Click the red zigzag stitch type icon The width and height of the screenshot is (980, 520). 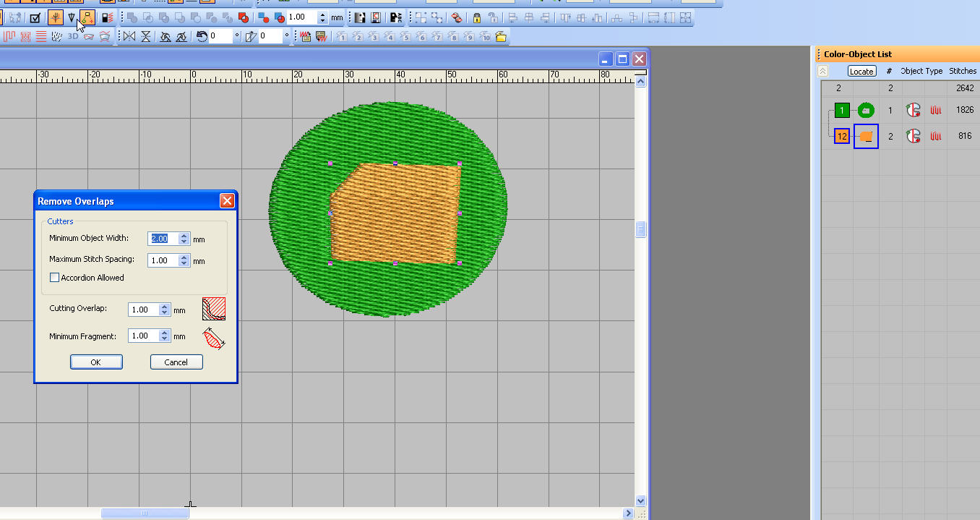(x=8, y=36)
